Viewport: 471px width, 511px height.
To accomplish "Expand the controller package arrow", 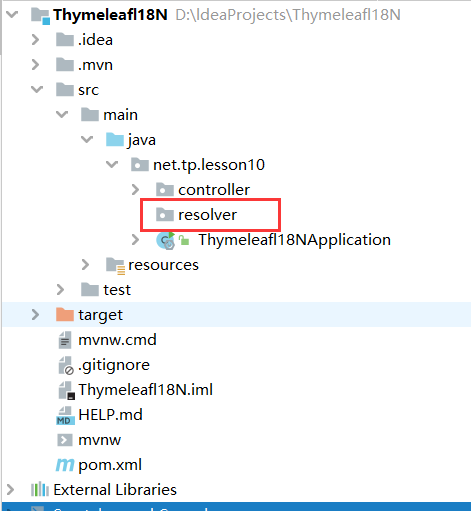I will coord(135,190).
